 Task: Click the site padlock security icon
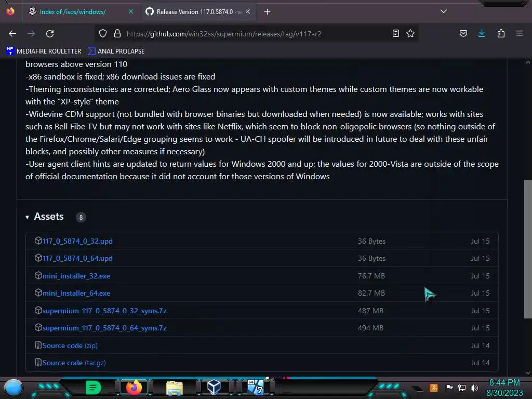[x=117, y=34]
